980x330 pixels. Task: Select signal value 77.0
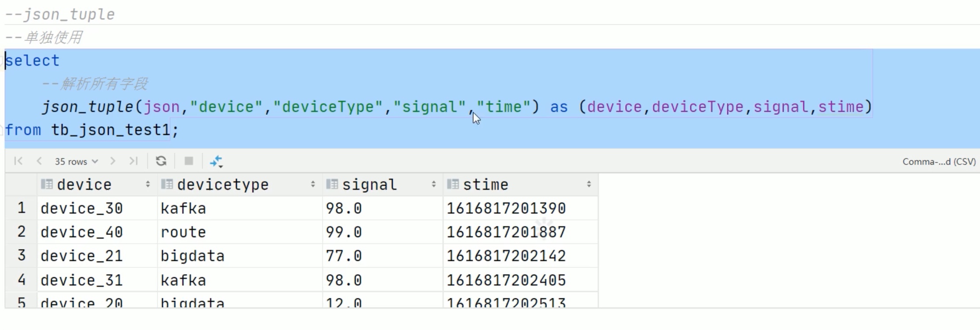tap(383, 256)
